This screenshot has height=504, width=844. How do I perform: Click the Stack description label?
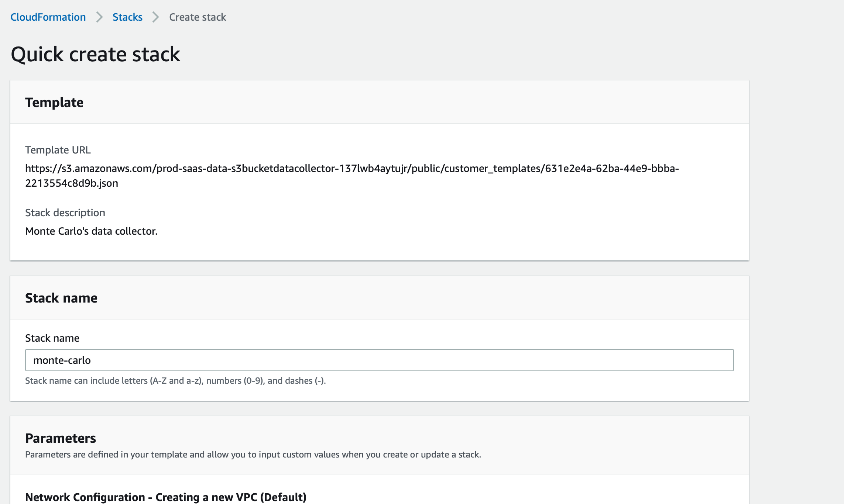tap(65, 213)
